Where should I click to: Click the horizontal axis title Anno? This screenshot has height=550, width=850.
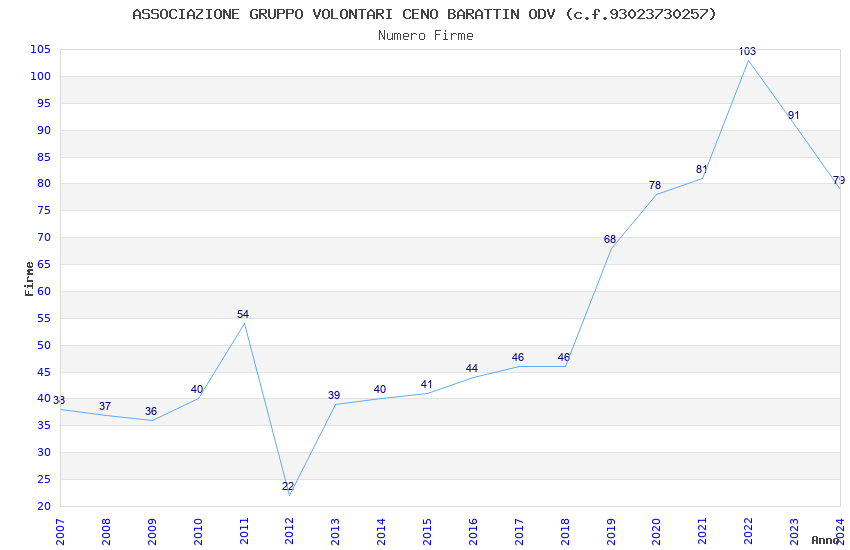tap(825, 540)
